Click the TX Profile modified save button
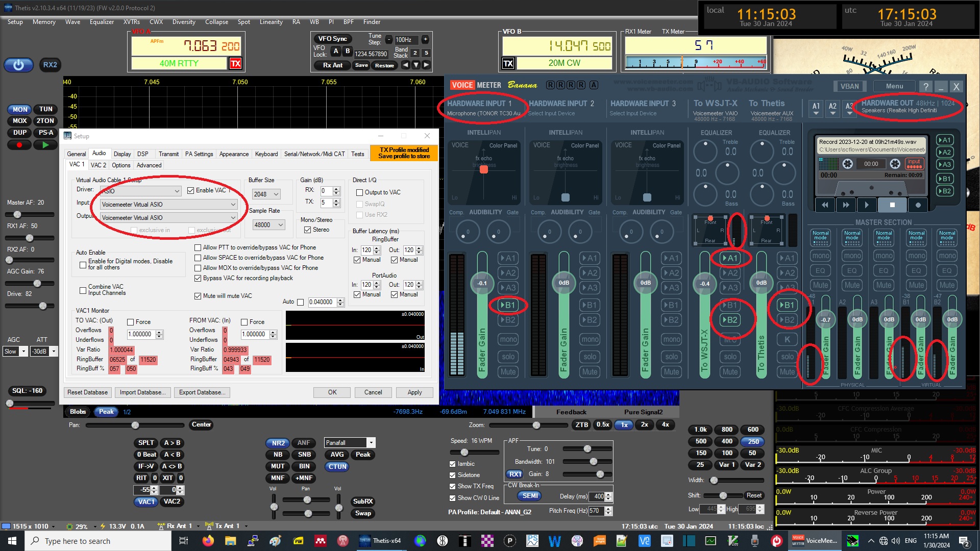This screenshot has width=980, height=551. coord(404,153)
